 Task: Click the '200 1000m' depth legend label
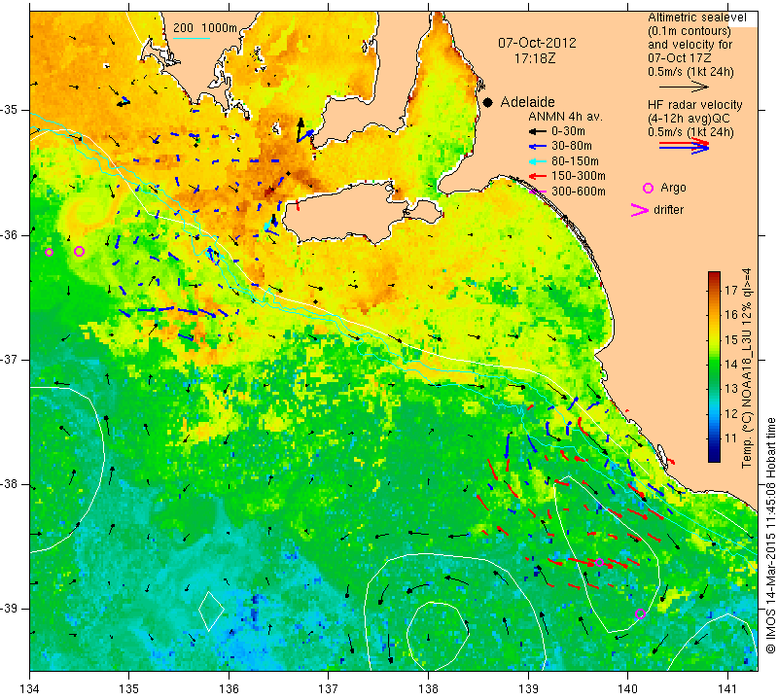(x=205, y=28)
